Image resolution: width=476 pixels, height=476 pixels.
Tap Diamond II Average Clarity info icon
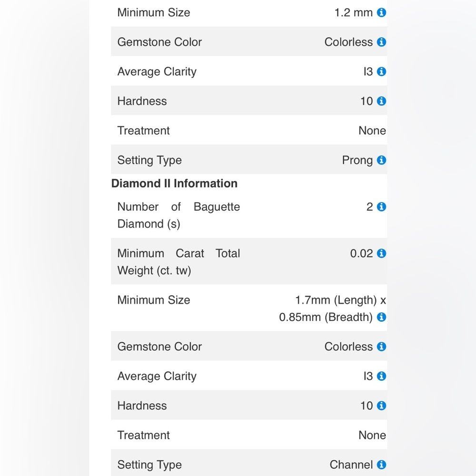click(381, 376)
